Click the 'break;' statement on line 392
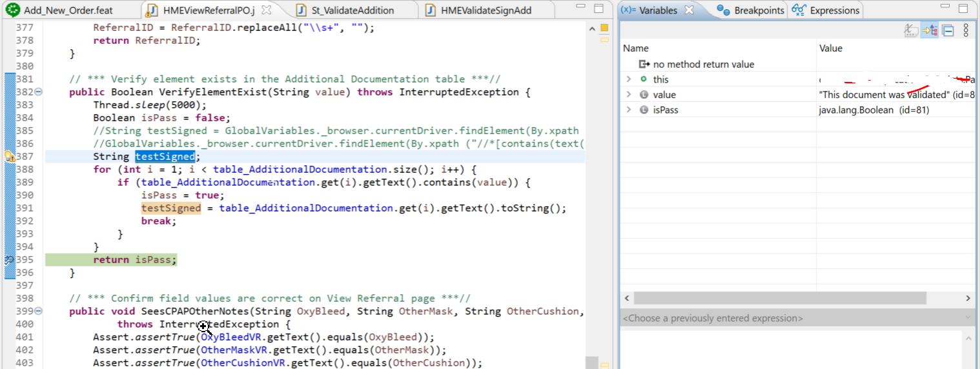The height and width of the screenshot is (369, 980). [x=159, y=221]
